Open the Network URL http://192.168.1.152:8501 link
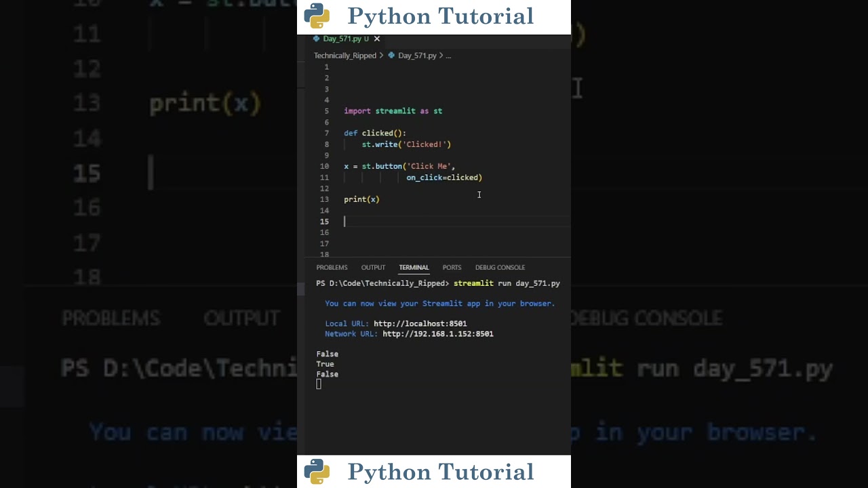This screenshot has height=488, width=868. tap(438, 333)
